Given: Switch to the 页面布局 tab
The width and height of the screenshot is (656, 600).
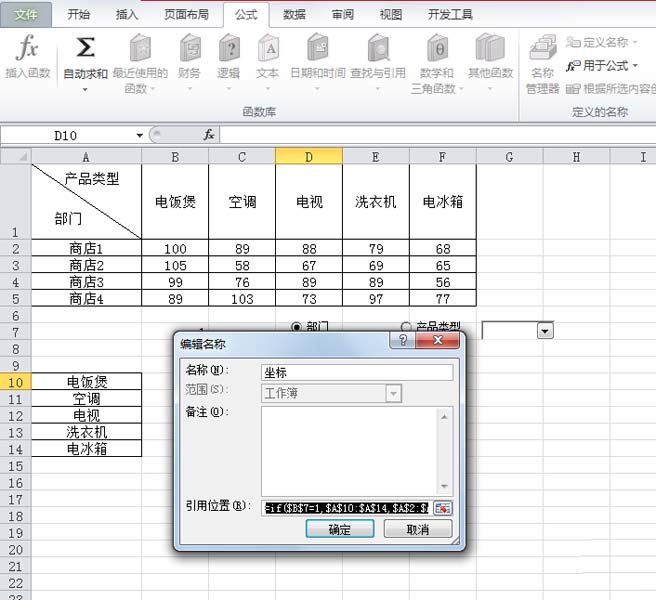Looking at the screenshot, I should pos(186,15).
